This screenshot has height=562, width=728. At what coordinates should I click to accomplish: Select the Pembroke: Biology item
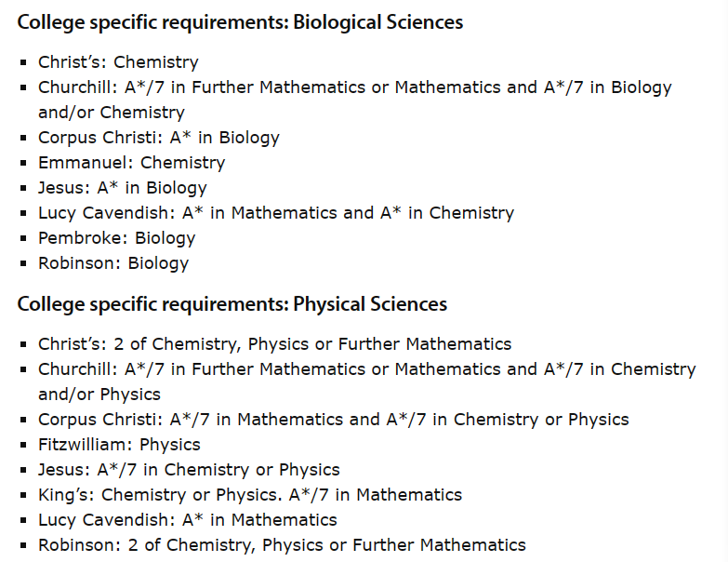(116, 238)
